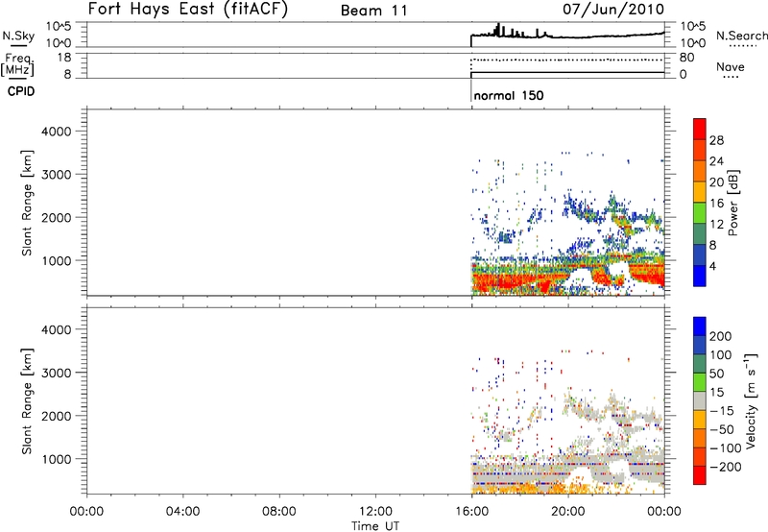Click the 'Beam 11' label

pos(374,11)
